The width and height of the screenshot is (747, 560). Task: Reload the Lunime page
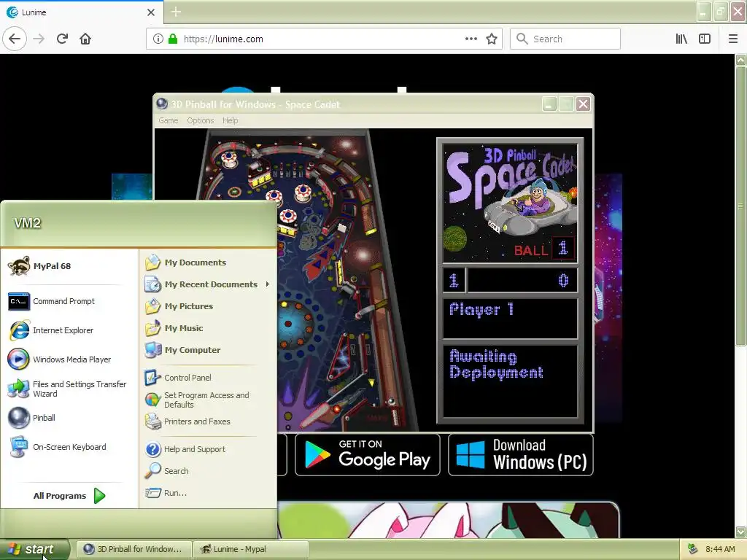click(62, 39)
